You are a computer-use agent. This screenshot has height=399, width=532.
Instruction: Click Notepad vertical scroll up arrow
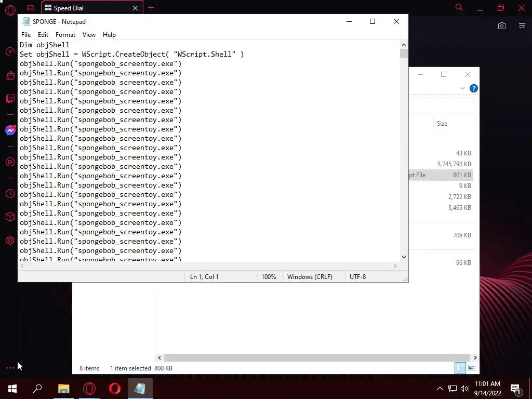(x=404, y=45)
